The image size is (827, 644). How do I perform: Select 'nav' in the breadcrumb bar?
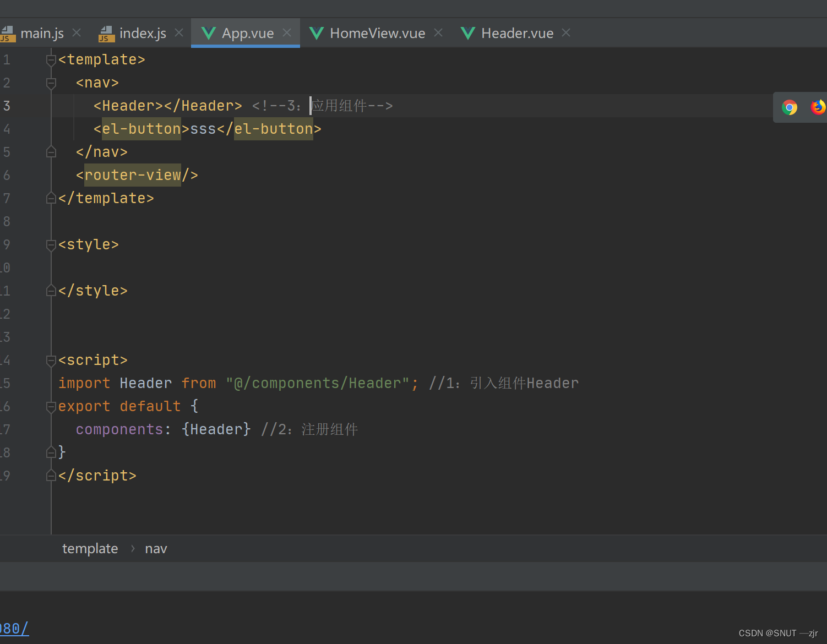click(156, 549)
